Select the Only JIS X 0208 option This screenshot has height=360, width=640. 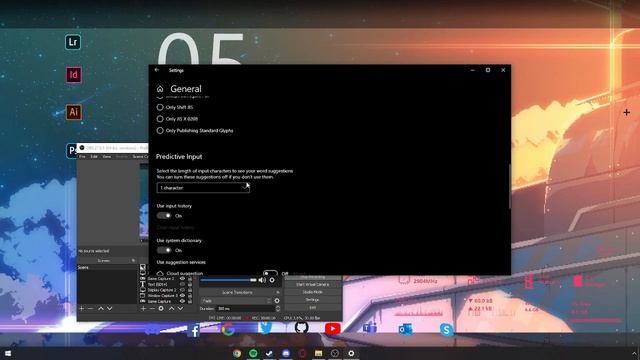160,119
